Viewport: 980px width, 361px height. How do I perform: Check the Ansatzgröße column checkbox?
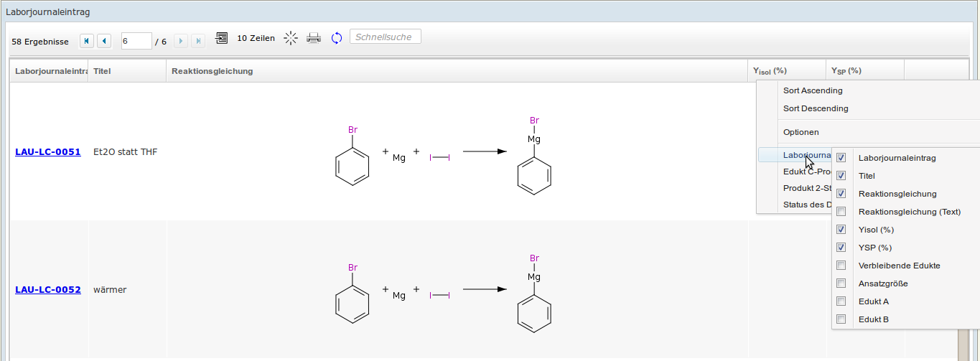(841, 283)
